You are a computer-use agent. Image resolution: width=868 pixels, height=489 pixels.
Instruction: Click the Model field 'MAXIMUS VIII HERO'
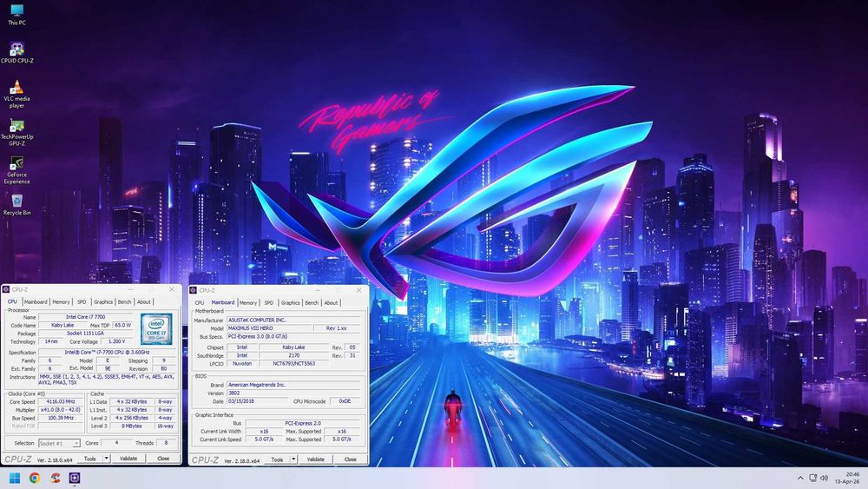[x=268, y=328]
